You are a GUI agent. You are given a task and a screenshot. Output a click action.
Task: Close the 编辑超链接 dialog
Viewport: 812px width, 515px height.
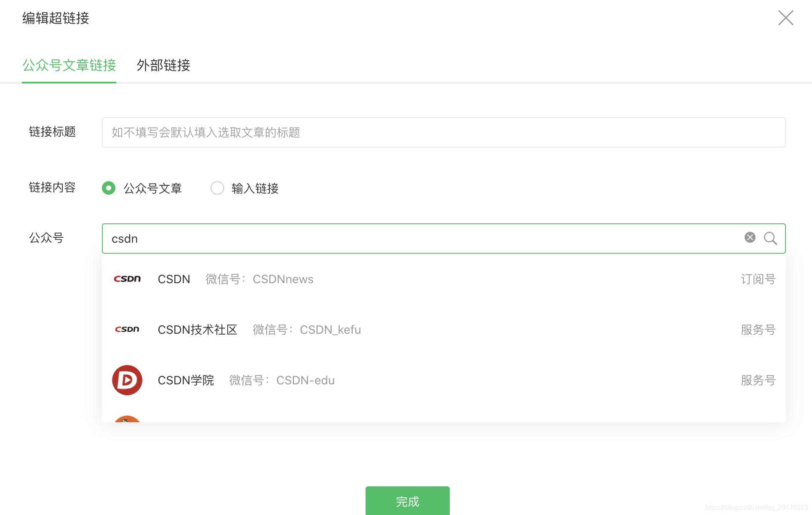tap(785, 18)
